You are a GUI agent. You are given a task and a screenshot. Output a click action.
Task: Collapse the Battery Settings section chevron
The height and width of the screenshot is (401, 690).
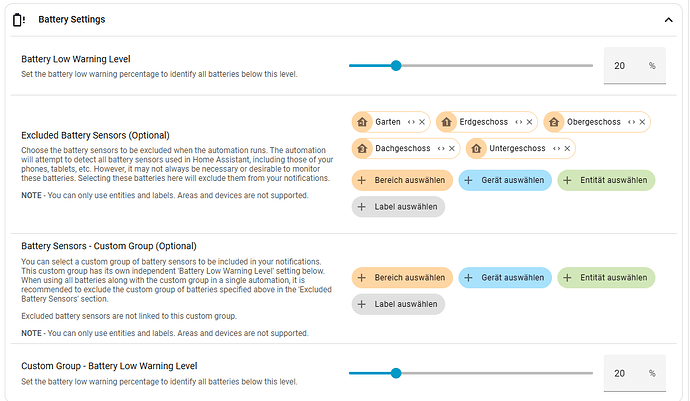tap(669, 19)
